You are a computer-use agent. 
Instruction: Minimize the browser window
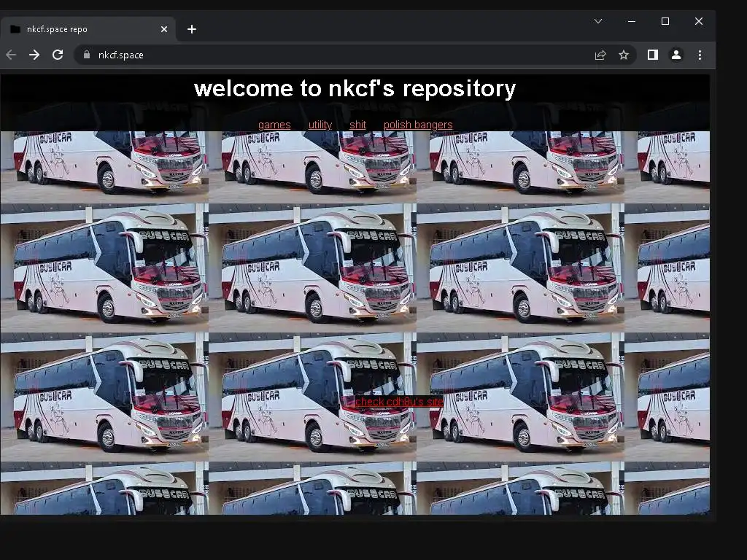tap(632, 21)
